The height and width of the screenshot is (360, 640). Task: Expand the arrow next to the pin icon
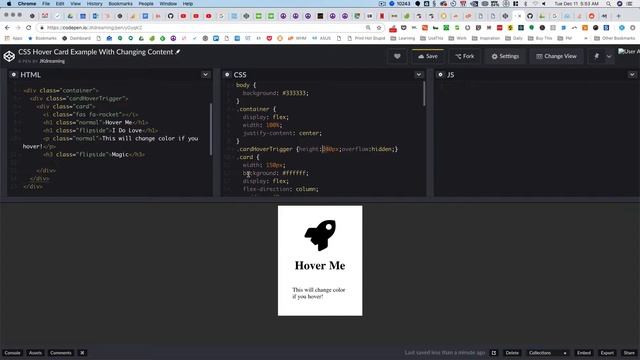pos(609,56)
